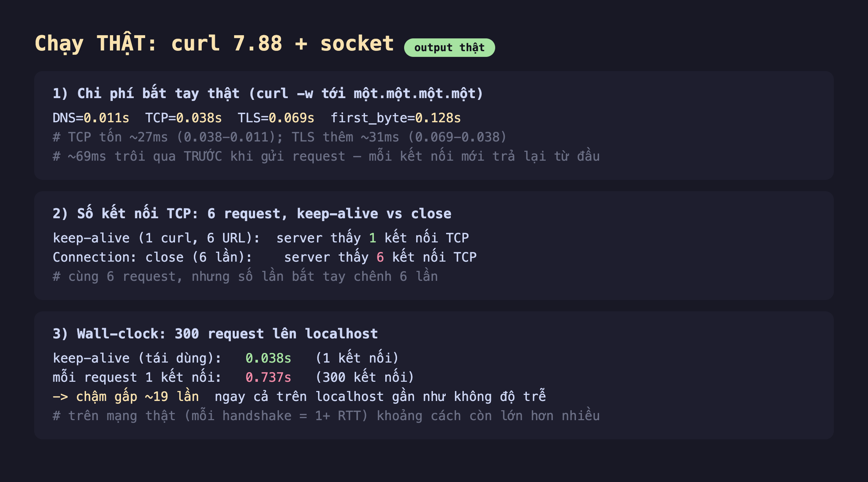Click the green 'output thật' badge

(449, 48)
